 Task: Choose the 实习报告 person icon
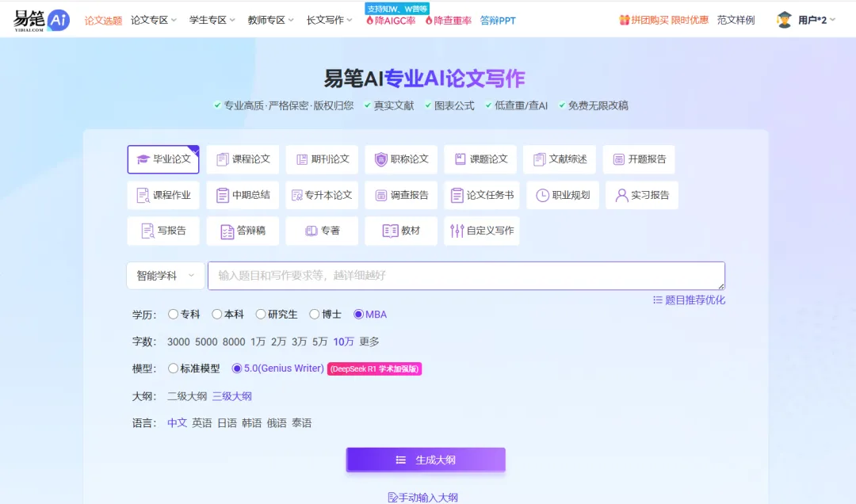pos(621,196)
